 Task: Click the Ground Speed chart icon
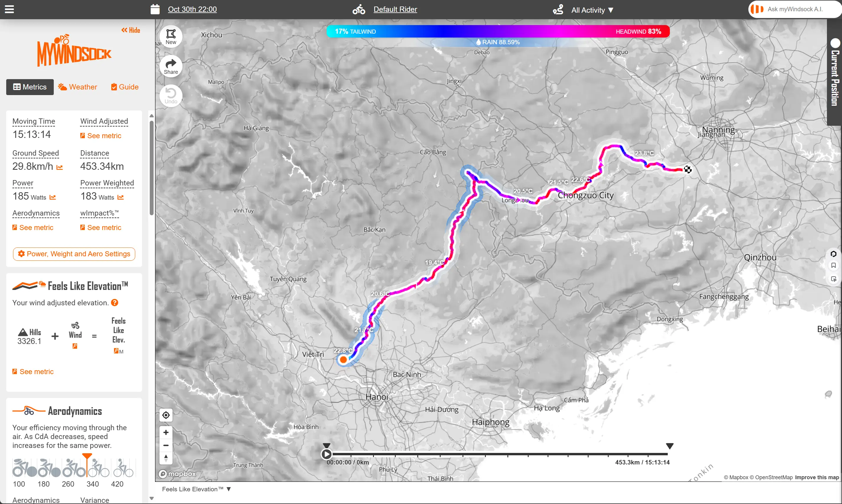60,167
